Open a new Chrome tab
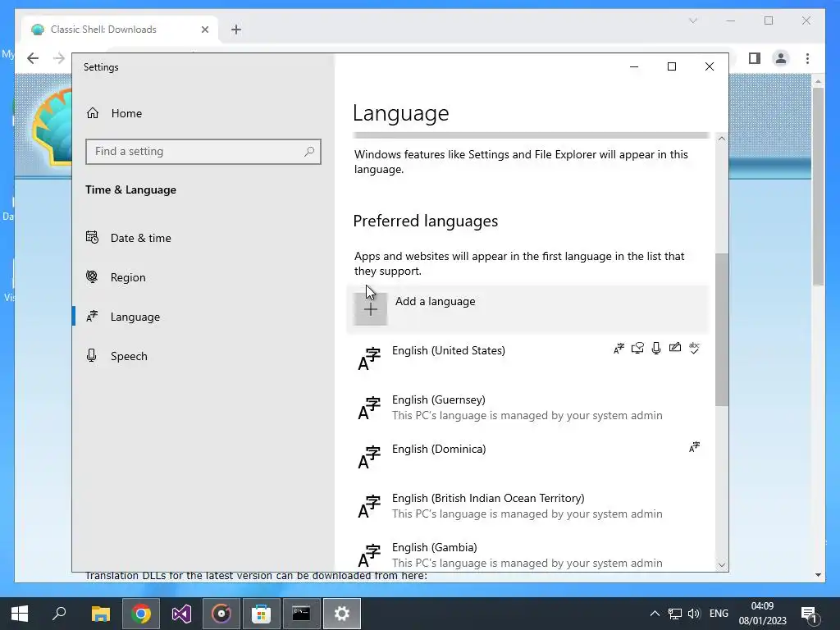The image size is (840, 630). 236,30
